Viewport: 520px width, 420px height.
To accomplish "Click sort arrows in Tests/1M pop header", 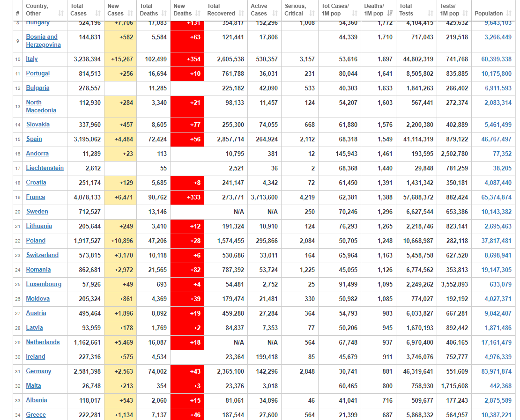I will 465,14.
